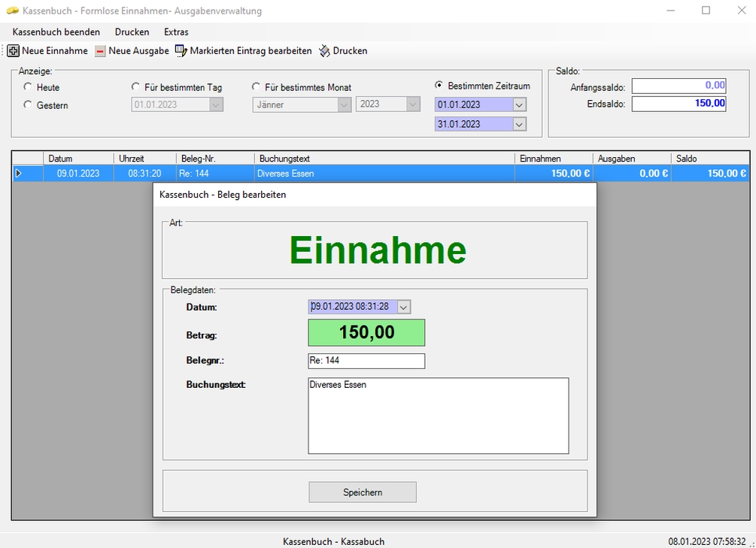
Task: Maximize the Kassenbuch window
Action: [706, 10]
